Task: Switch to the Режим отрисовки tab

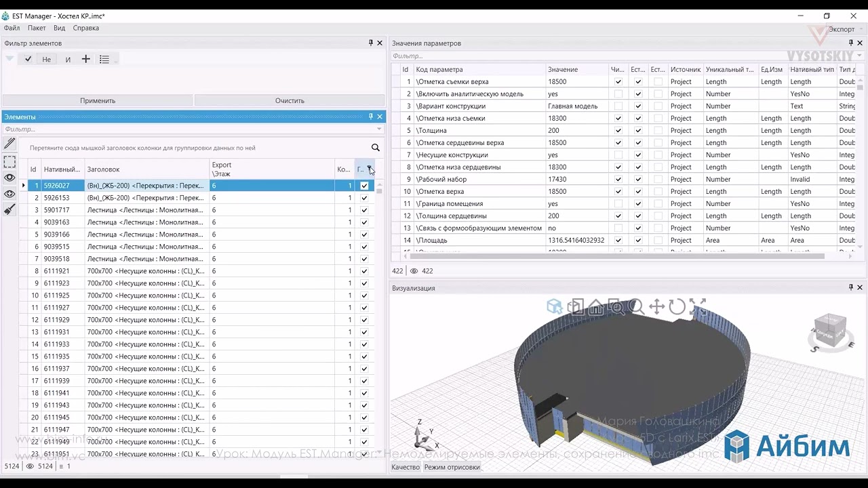Action: tap(452, 467)
